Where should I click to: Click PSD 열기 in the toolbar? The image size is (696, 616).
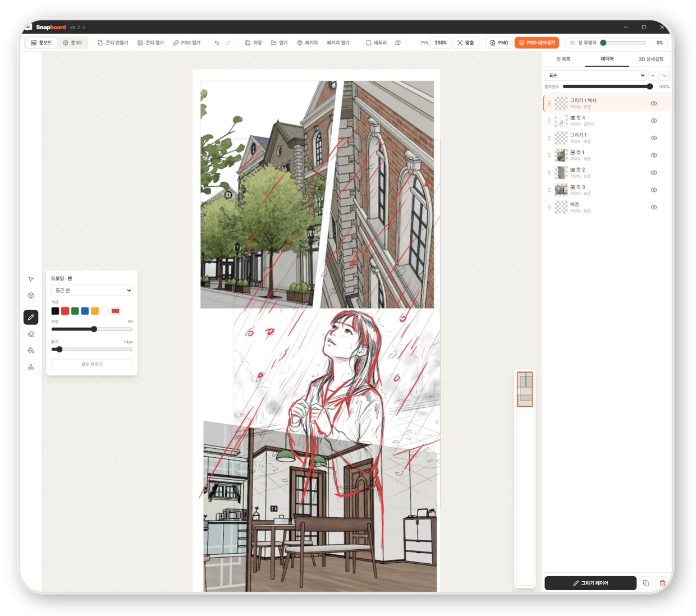187,43
